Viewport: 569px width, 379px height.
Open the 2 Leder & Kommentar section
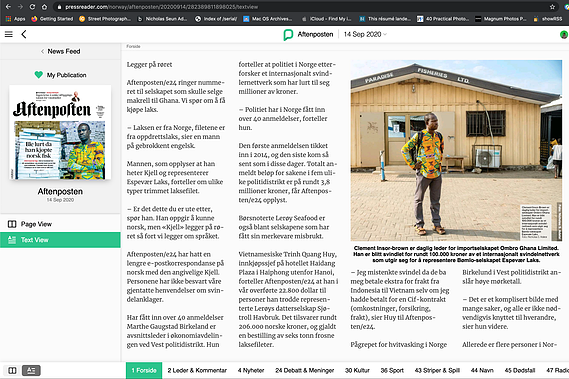pos(197,370)
